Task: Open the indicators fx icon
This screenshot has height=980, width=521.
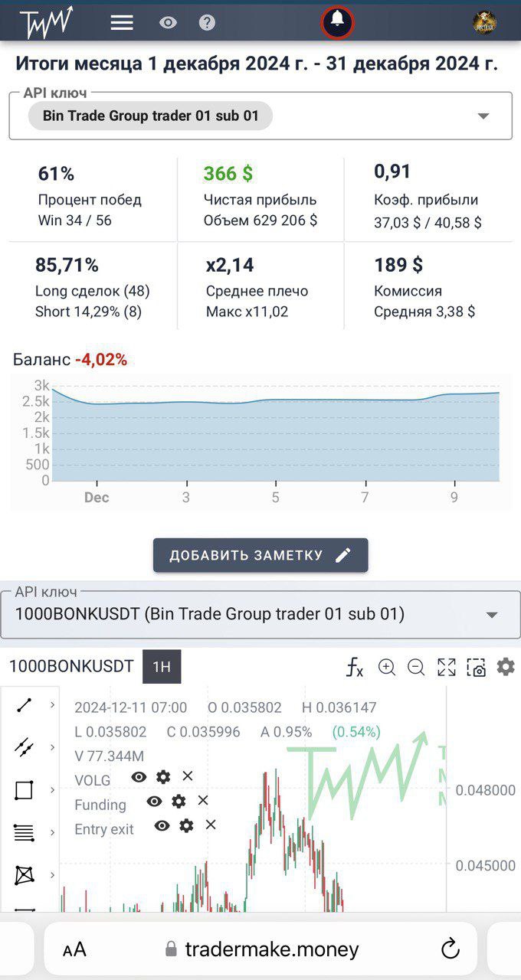Action: 354,667
